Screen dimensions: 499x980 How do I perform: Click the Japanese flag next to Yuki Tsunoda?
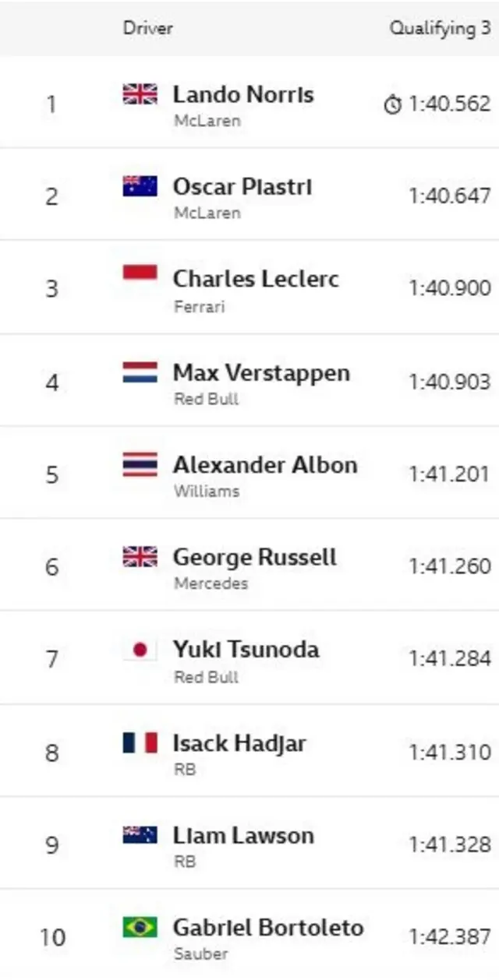coord(140,650)
